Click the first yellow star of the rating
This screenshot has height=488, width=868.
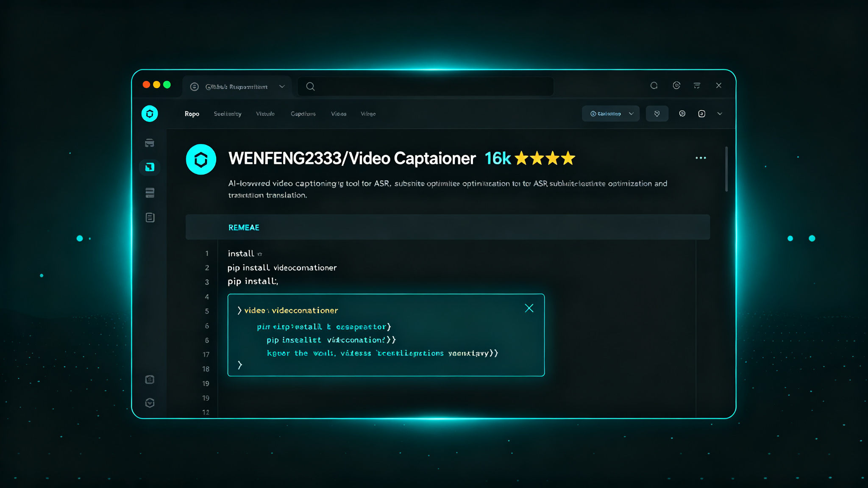coord(522,158)
